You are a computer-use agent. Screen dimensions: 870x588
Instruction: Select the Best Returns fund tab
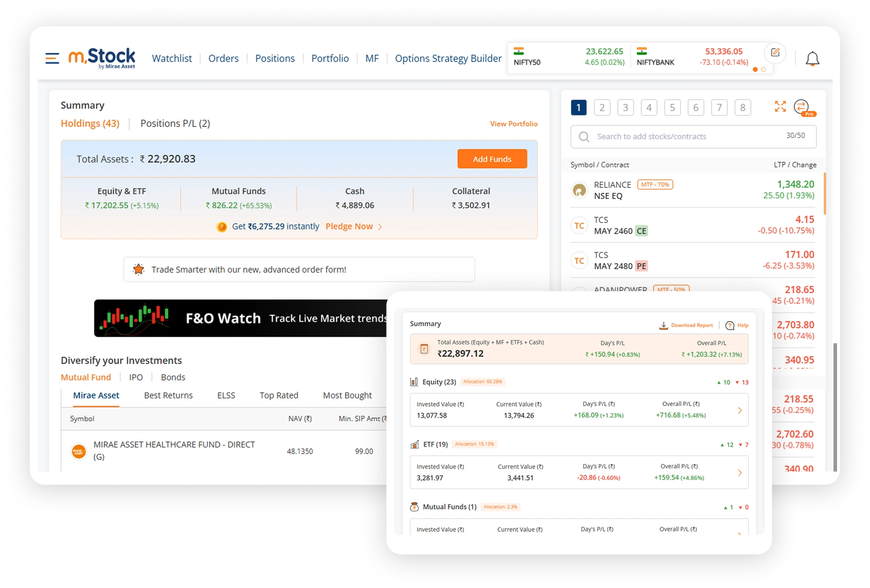click(x=168, y=395)
